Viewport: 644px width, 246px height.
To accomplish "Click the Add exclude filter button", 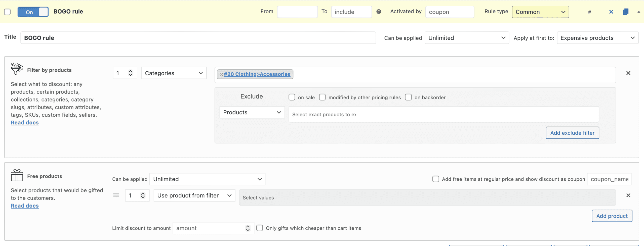I will (572, 133).
